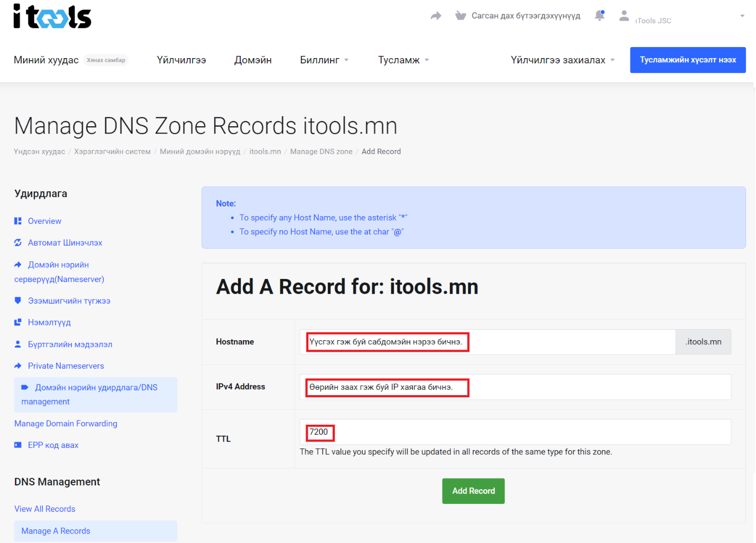
Task: Open Manage Domain Forwarding link
Action: tap(65, 423)
